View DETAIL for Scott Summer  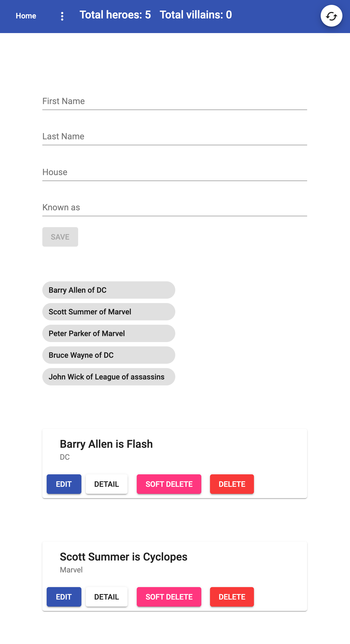(107, 597)
